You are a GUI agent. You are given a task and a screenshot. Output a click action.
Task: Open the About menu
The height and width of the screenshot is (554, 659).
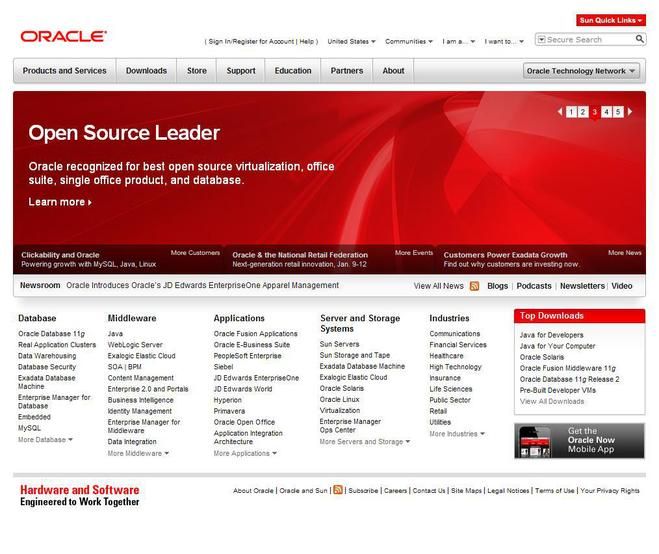click(x=393, y=71)
